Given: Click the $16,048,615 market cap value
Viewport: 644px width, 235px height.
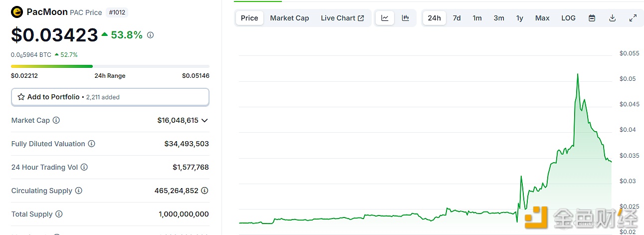Looking at the screenshot, I should pyautogui.click(x=178, y=120).
